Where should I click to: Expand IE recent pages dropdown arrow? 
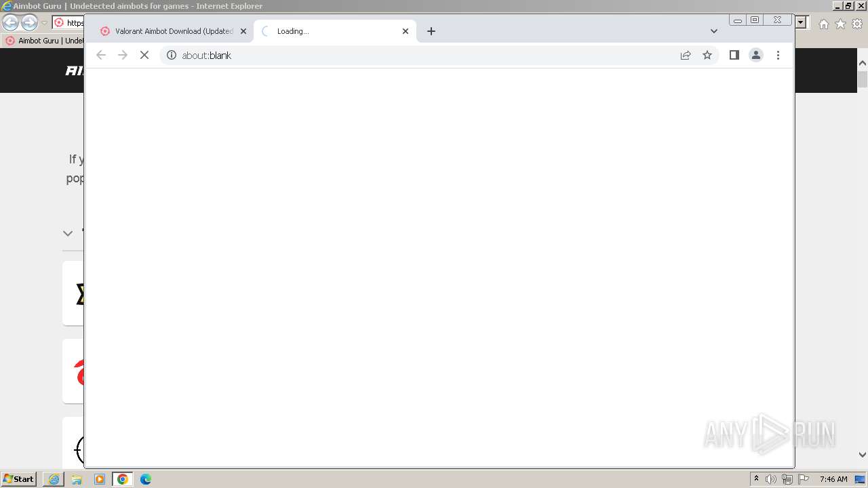pos(45,22)
